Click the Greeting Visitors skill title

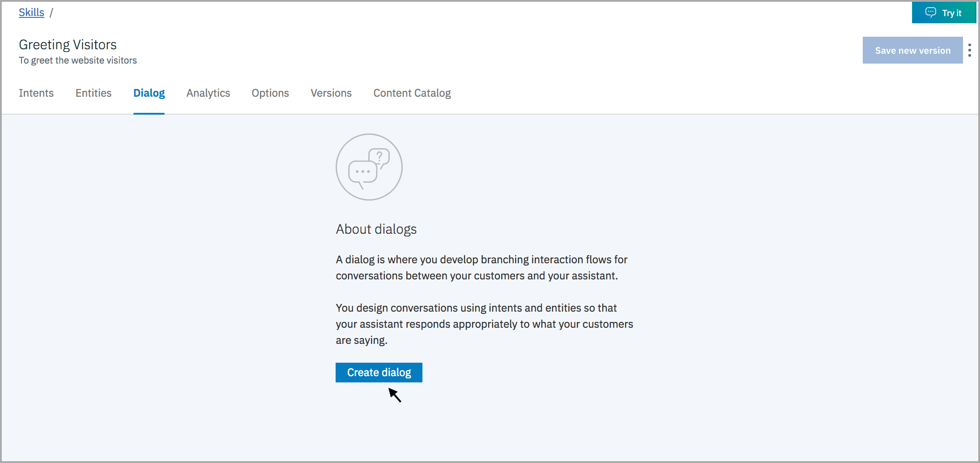(68, 44)
